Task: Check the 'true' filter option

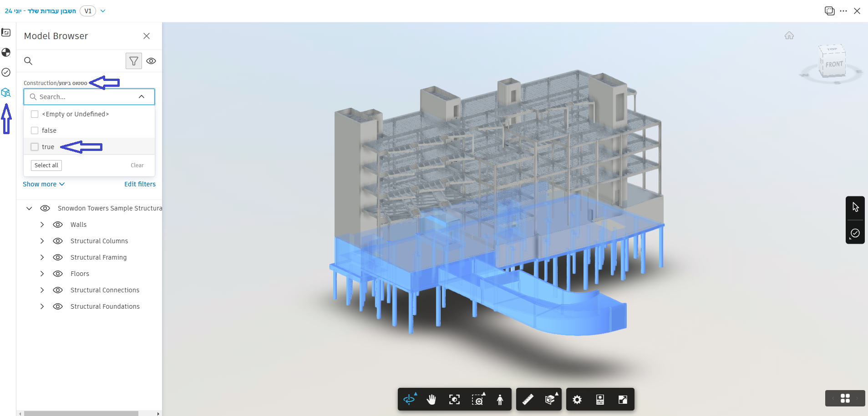Action: tap(35, 147)
